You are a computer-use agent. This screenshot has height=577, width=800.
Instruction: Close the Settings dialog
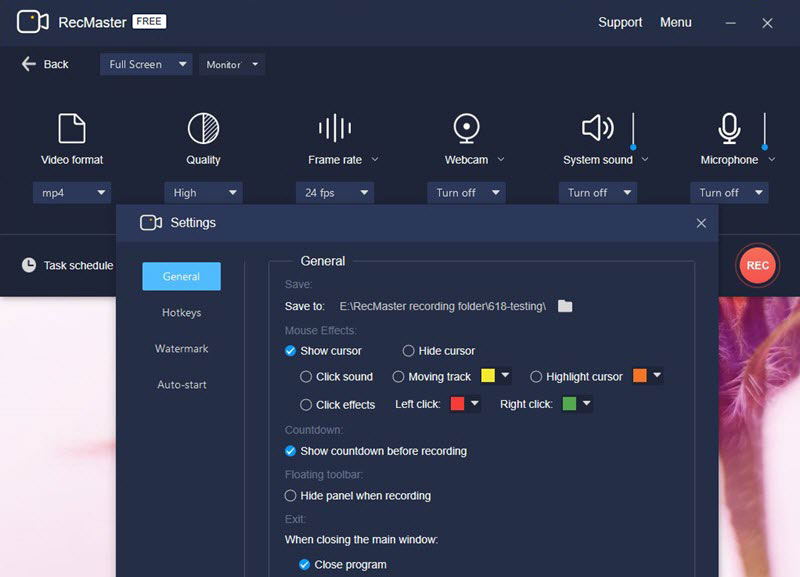pos(701,223)
